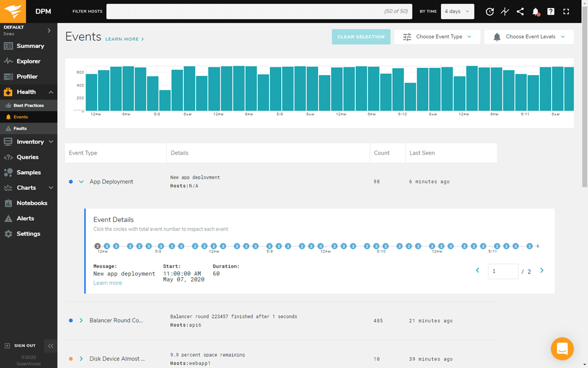588x368 pixels.
Task: Click the chart crosshair icon in header
Action: point(505,11)
